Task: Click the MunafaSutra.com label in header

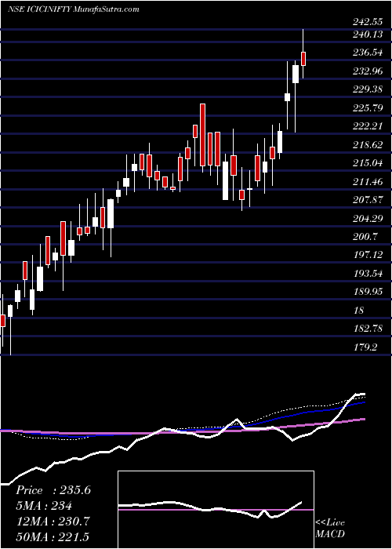Action: tap(107, 9)
